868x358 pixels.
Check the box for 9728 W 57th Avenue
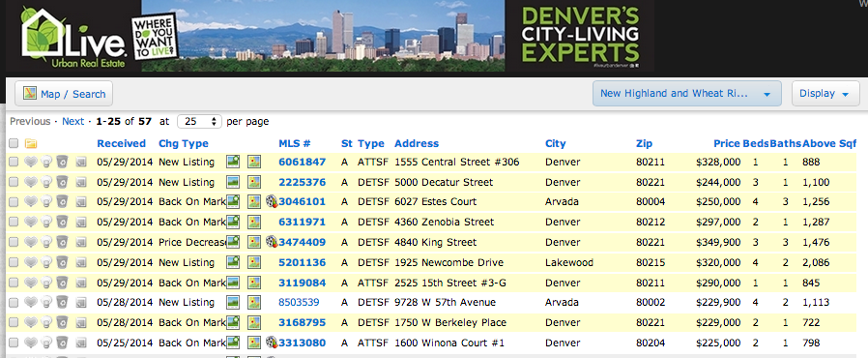pos(14,303)
